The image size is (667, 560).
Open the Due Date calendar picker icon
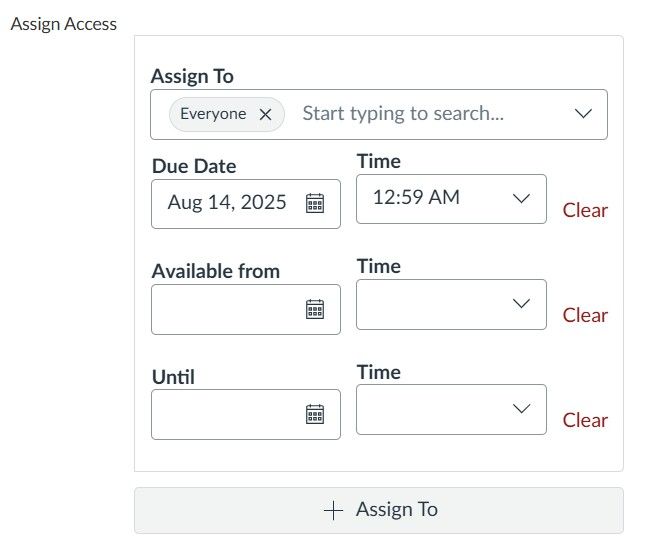(x=315, y=203)
